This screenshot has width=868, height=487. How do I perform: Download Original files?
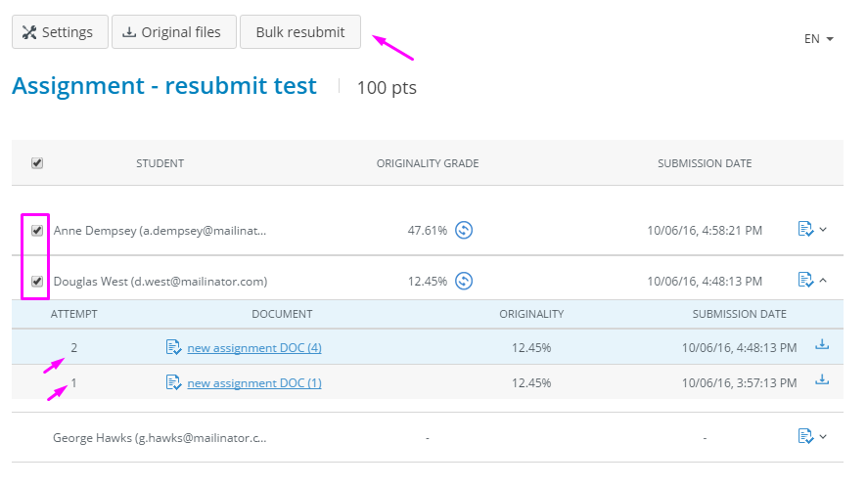click(174, 32)
